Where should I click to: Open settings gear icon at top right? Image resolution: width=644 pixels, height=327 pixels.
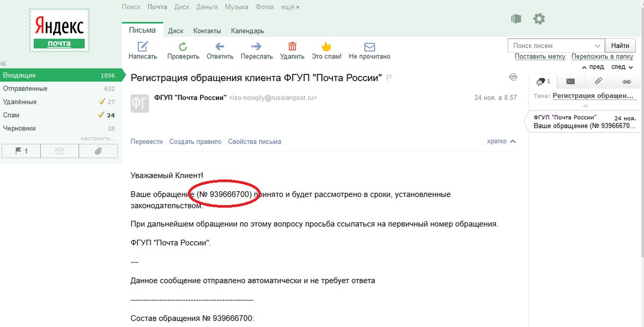coord(539,19)
